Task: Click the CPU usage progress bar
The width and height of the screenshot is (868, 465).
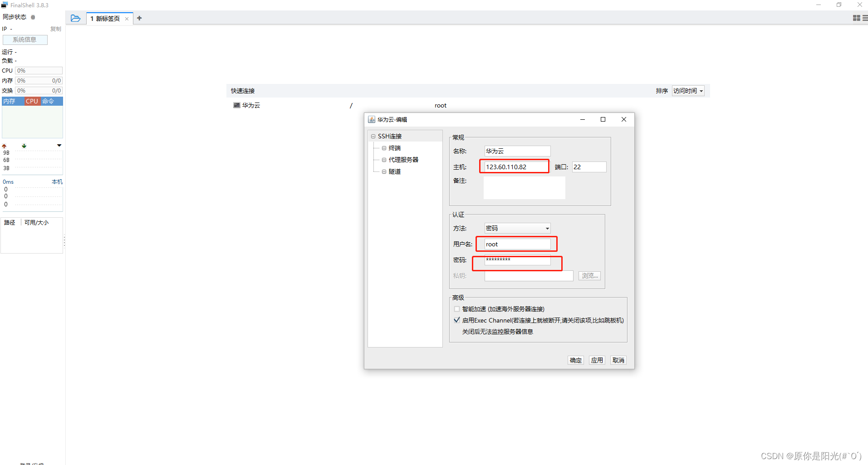Action: coord(39,71)
